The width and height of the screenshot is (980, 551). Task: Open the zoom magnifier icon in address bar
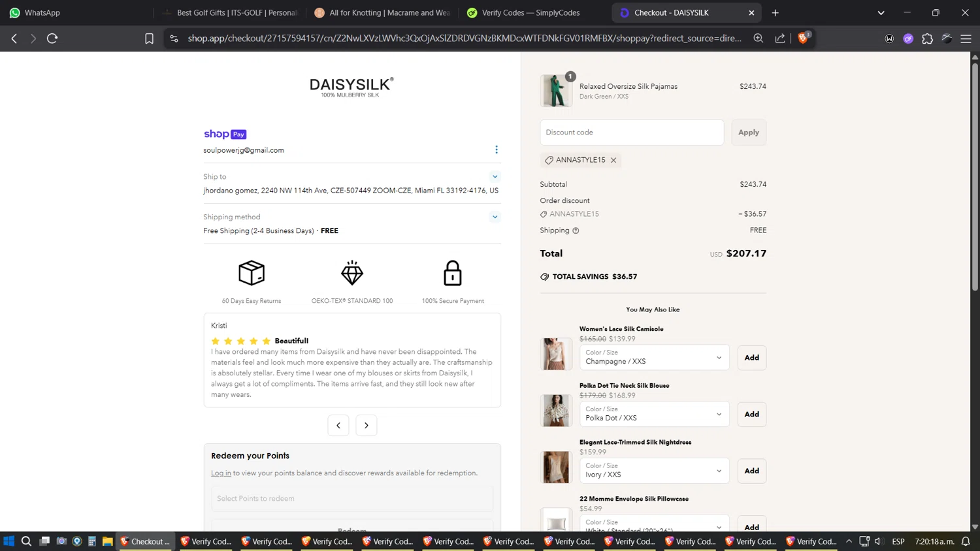point(759,39)
